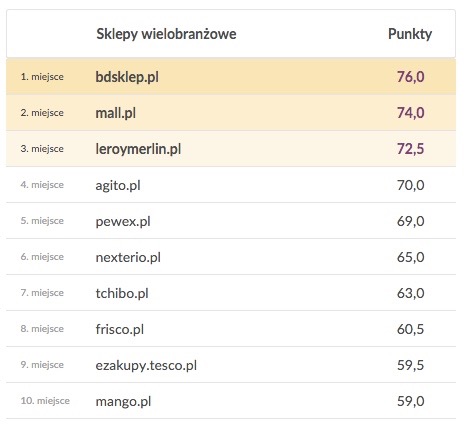466x431 pixels.
Task: Click the bdsklep.pl store name
Action: (127, 77)
